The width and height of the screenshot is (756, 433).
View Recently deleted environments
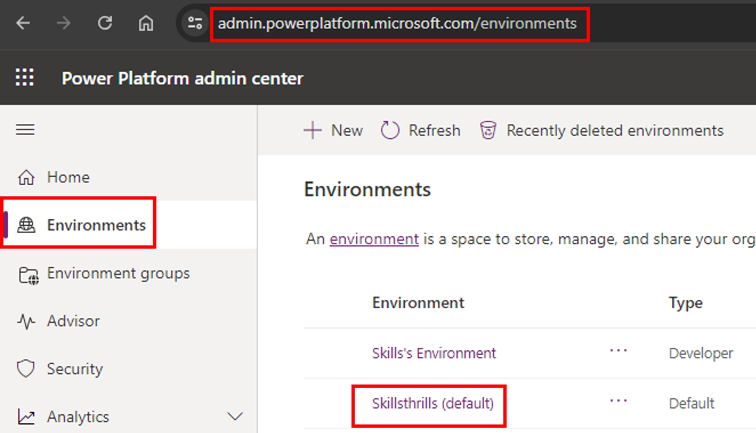[x=602, y=130]
